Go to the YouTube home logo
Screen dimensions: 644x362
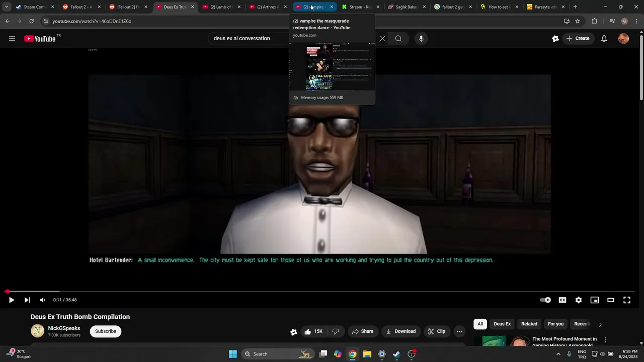coord(40,39)
